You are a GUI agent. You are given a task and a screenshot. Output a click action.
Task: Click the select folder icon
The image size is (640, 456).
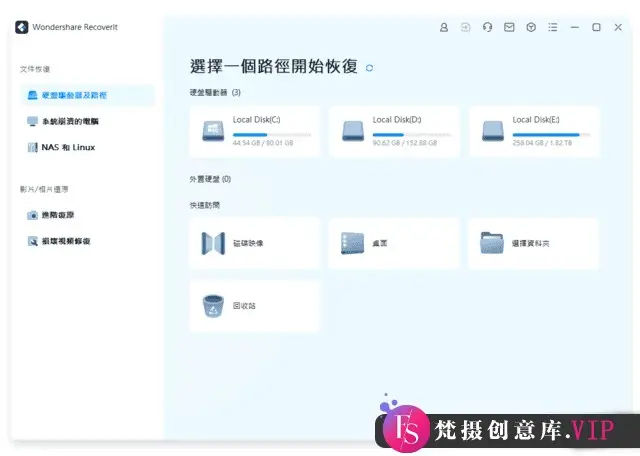pos(492,243)
